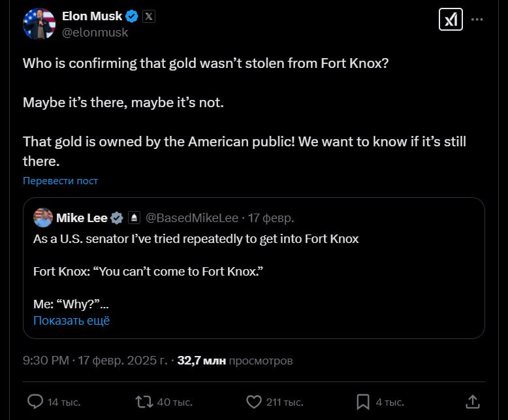
Task: Open Mike Lee's avatar
Action: tap(43, 218)
